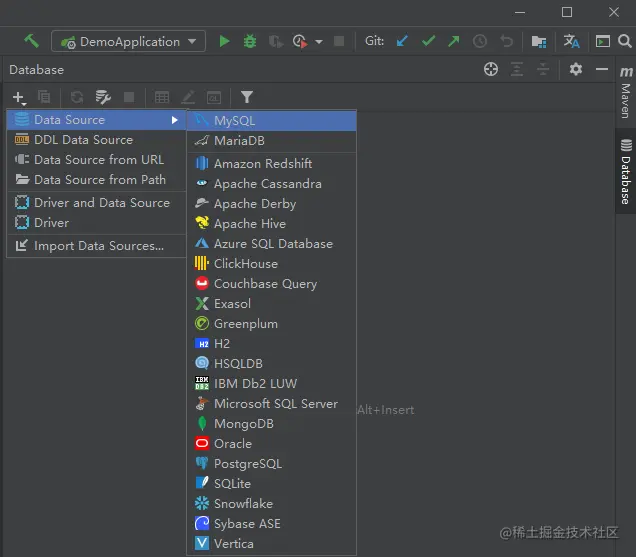Click the Select Opened File crosshair icon
Screen dimensions: 636x557
point(491,69)
